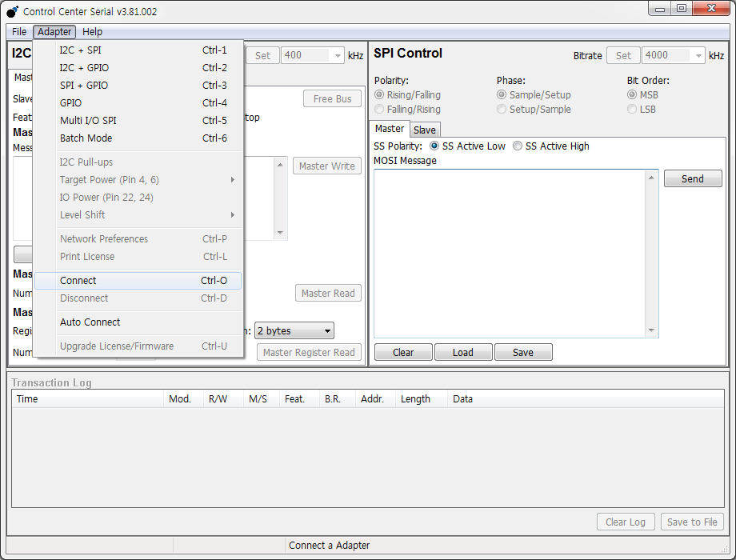Click inside MOSI Message text area

click(x=510, y=254)
